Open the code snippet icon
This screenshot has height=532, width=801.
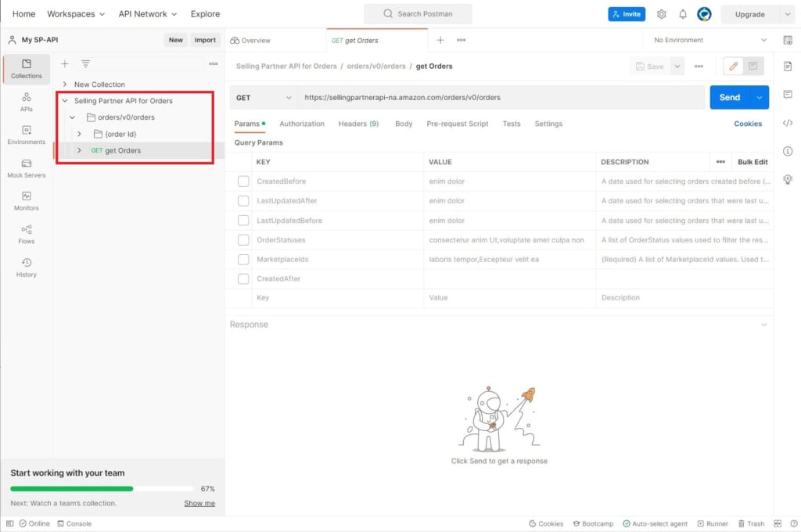point(788,123)
